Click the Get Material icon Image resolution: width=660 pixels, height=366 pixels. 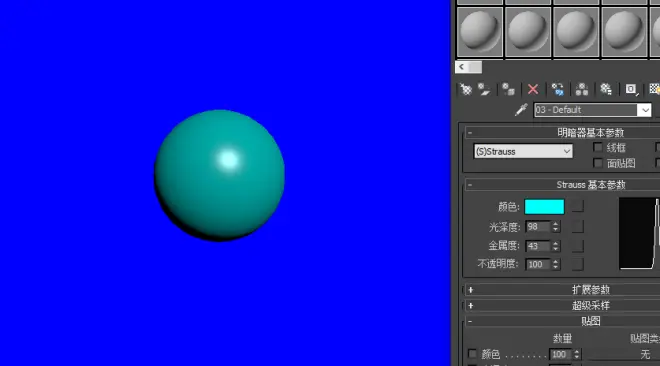tap(466, 89)
